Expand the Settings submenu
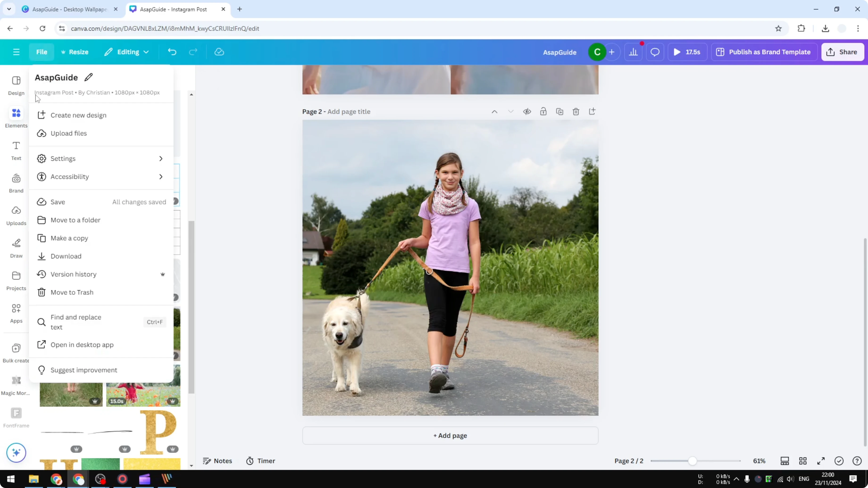Viewport: 868px width, 488px height. click(x=101, y=158)
